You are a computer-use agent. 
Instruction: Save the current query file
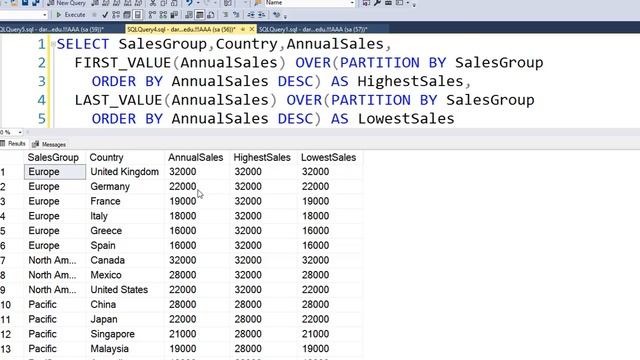coord(25,3)
